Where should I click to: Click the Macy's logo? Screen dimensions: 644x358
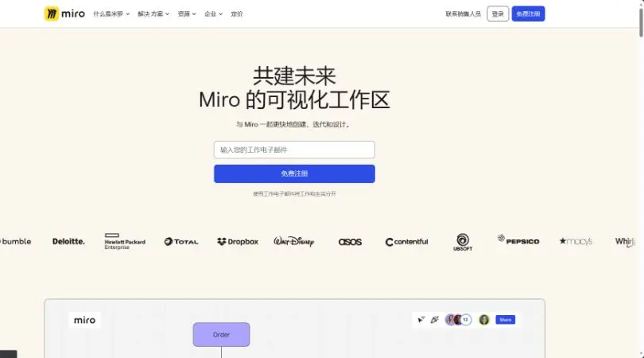(576, 241)
